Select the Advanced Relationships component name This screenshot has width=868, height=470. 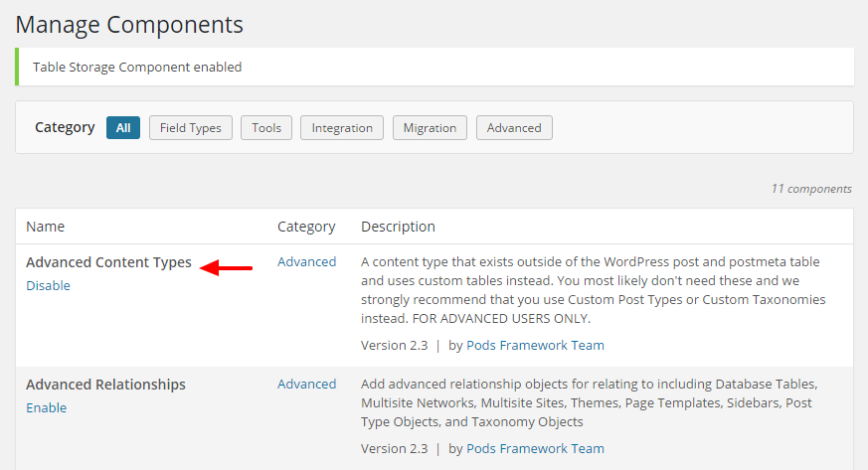click(x=105, y=386)
